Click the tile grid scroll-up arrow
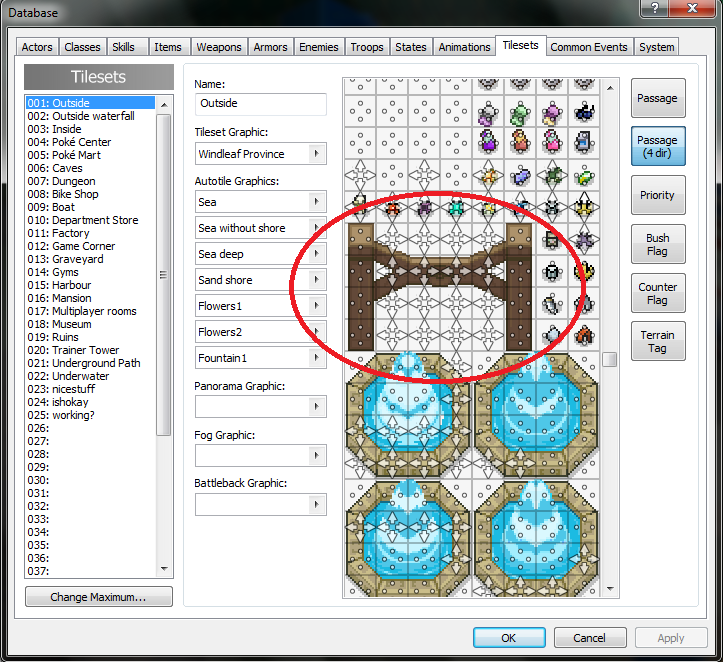 point(610,88)
